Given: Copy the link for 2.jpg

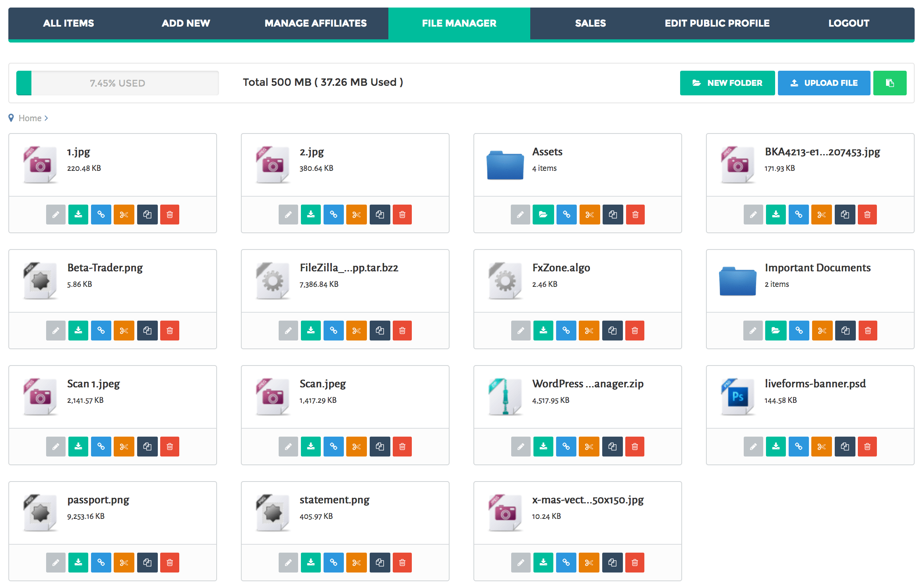Looking at the screenshot, I should coord(334,215).
